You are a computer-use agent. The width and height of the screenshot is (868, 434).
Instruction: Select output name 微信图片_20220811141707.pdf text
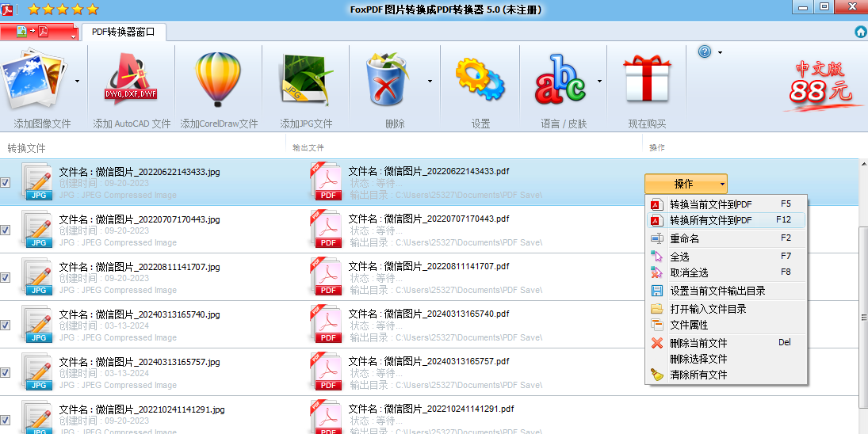click(447, 266)
